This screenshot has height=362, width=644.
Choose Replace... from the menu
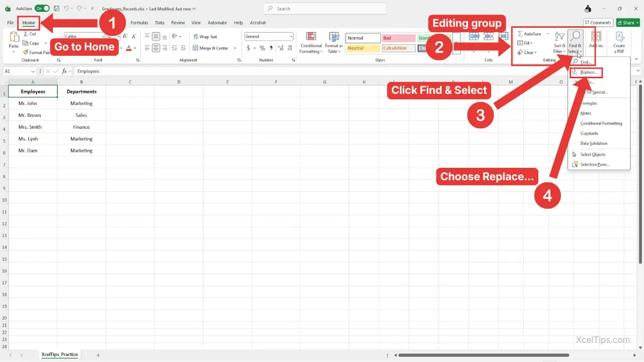point(587,72)
